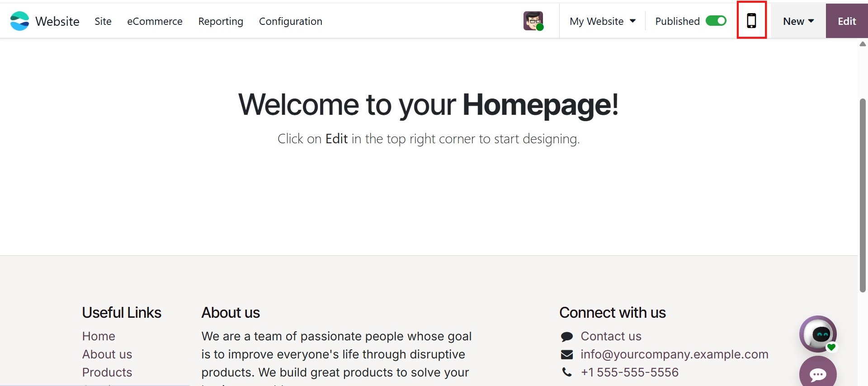Click the Odoo Website app logo
The width and height of the screenshot is (868, 386).
point(19,21)
